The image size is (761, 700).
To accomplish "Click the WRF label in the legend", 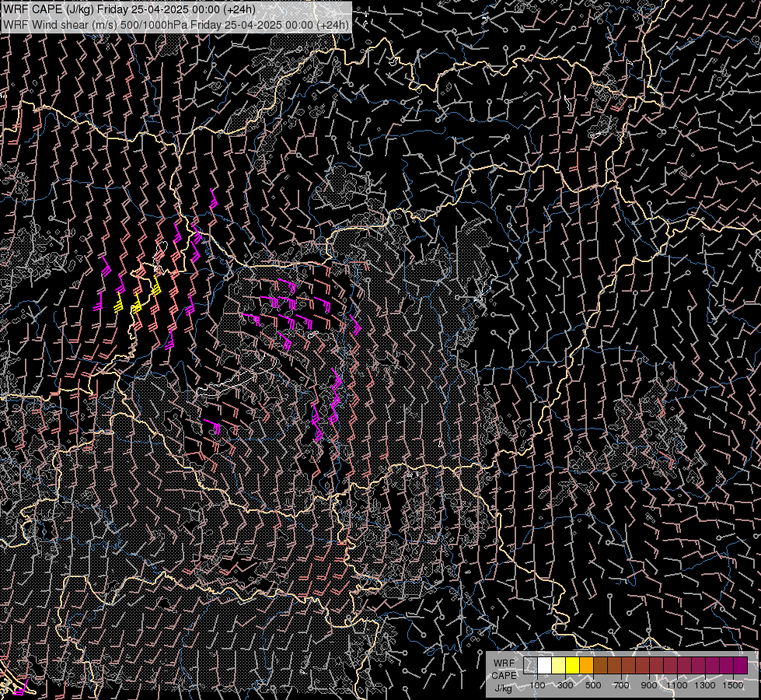I will 504,663.
